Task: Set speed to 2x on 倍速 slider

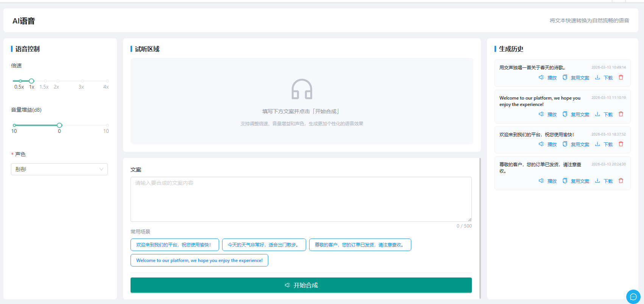Action: tap(58, 81)
